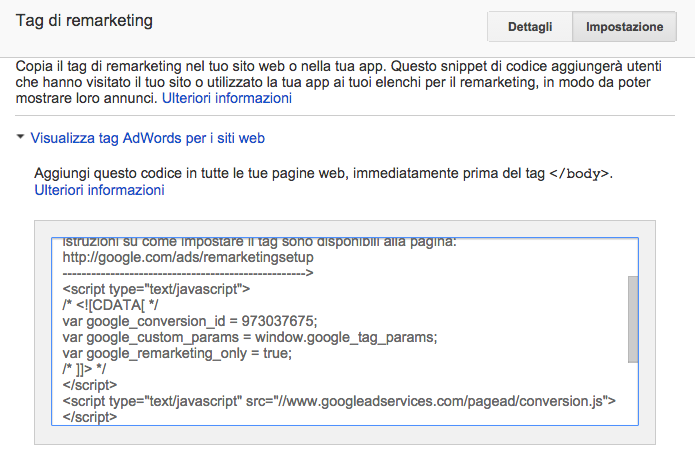Switch to the Dettagli tab
This screenshot has width=695, height=456.
[x=530, y=27]
